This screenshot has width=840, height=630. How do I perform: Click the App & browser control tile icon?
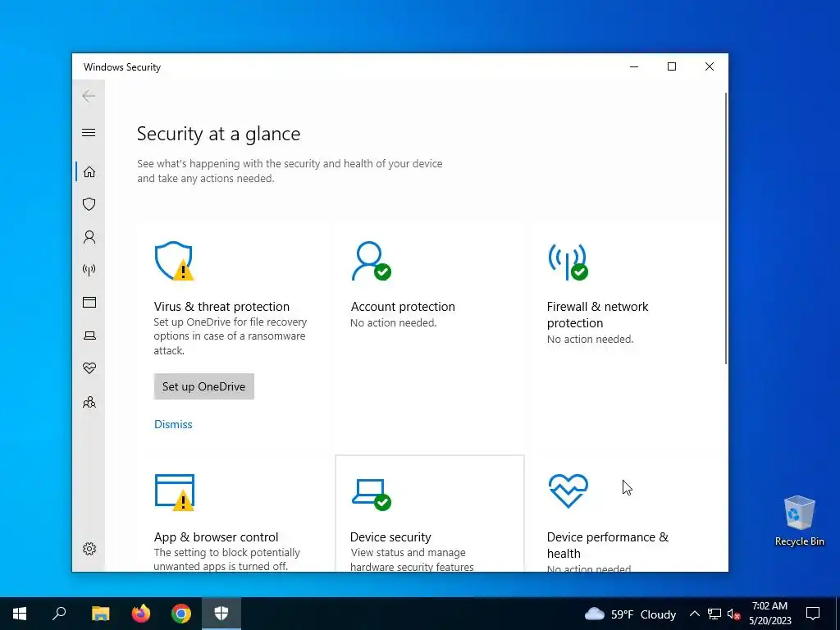coord(174,492)
